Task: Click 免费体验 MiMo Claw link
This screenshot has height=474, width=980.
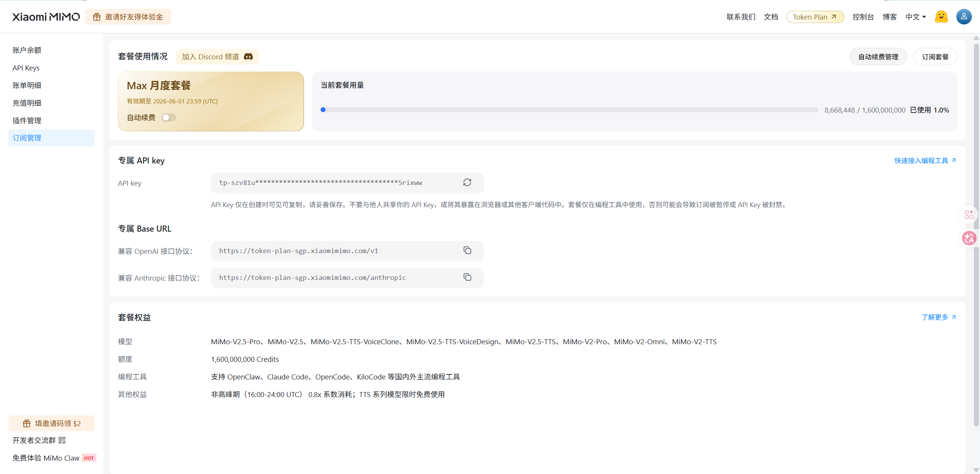Action: pos(46,458)
